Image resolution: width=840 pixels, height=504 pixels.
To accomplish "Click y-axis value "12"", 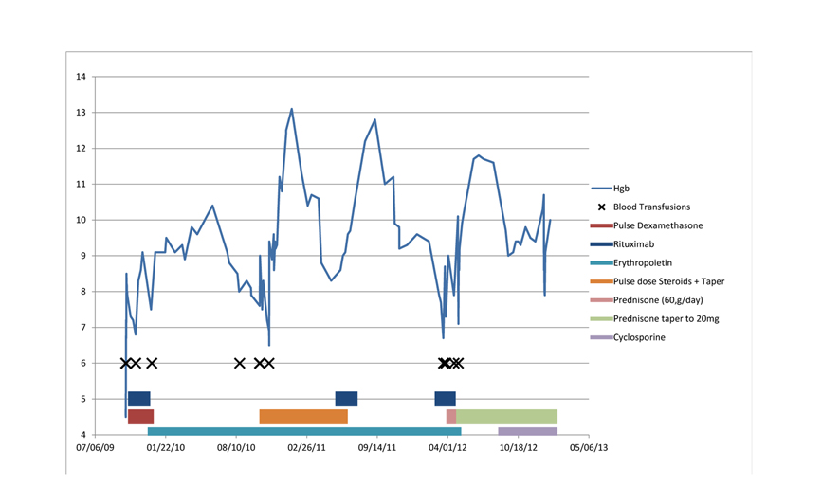I will 81,148.
